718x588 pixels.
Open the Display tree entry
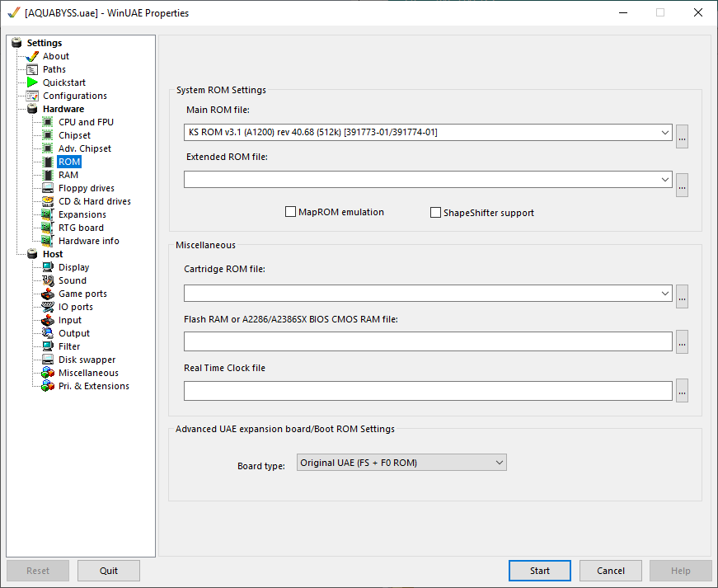(x=73, y=267)
